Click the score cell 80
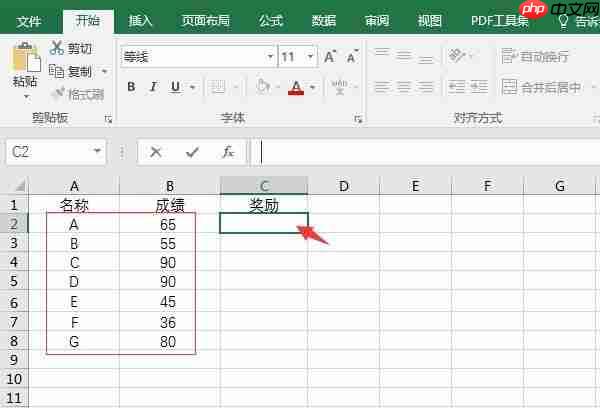 (168, 341)
